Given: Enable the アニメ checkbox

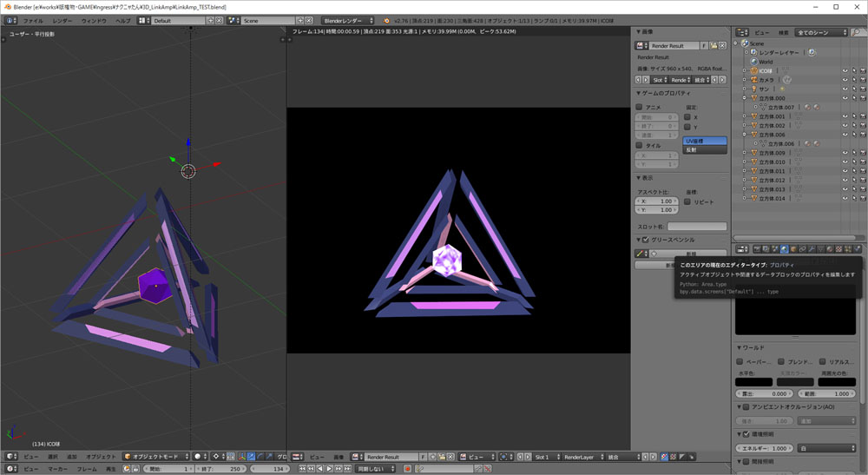Looking at the screenshot, I should point(640,107).
